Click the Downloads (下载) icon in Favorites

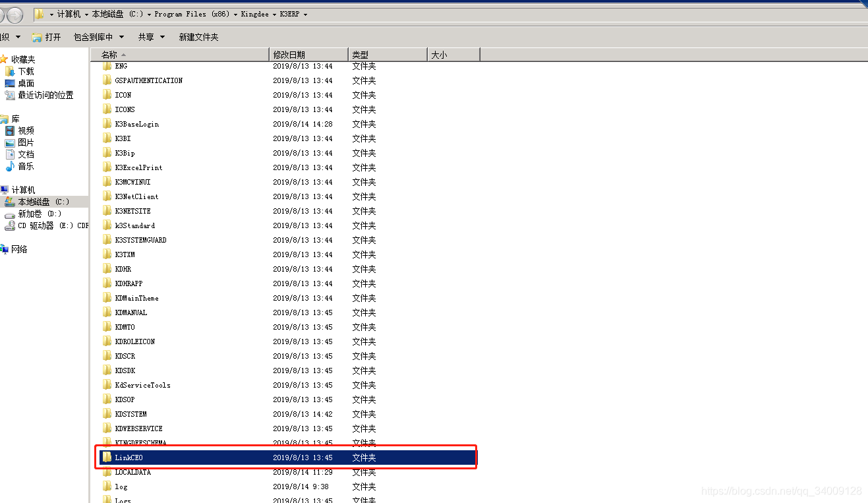(x=10, y=71)
